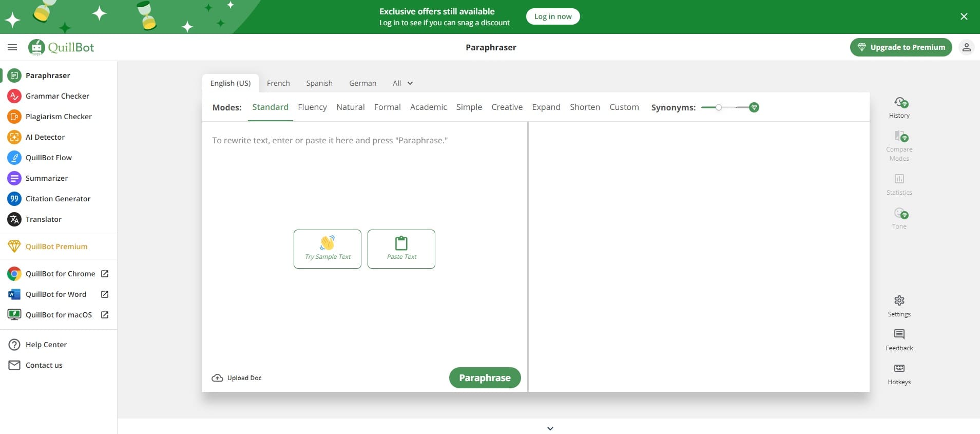Select Simple mode
The image size is (980, 434).
(x=469, y=107)
